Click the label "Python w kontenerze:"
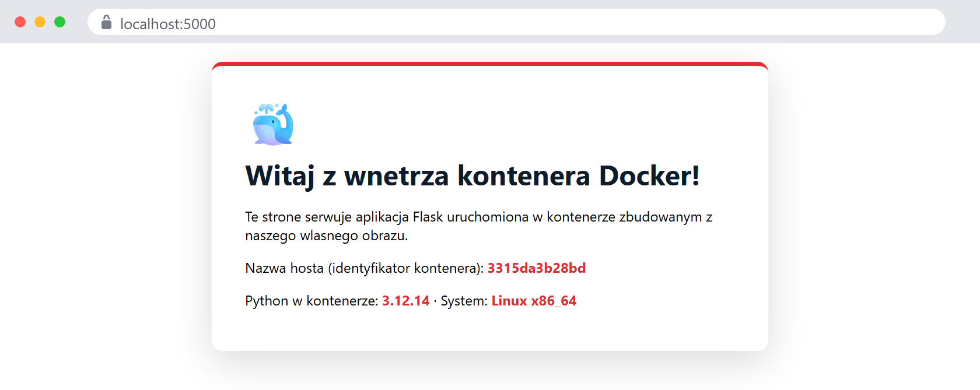 tap(312, 301)
